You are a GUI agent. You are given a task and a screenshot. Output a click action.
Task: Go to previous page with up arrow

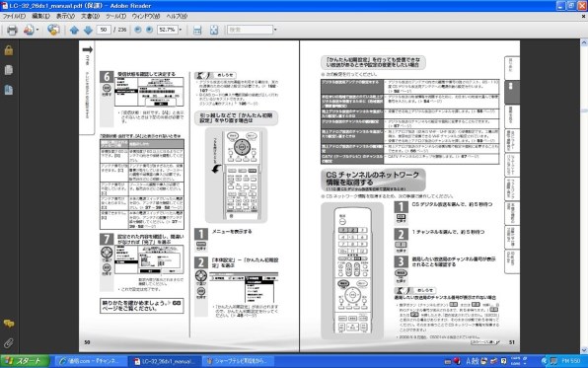point(74,30)
